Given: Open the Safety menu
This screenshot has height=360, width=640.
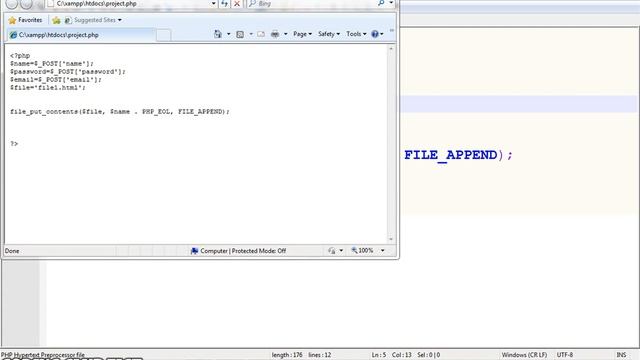Looking at the screenshot, I should click(x=329, y=34).
